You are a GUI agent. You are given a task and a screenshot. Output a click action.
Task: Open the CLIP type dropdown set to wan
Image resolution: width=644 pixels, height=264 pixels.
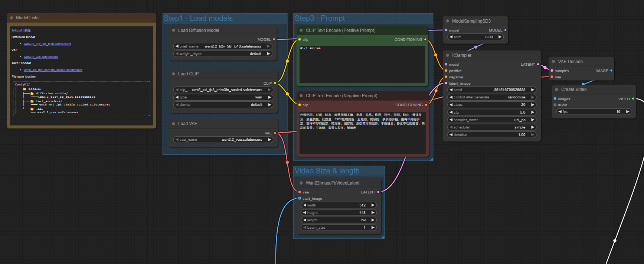coord(223,97)
